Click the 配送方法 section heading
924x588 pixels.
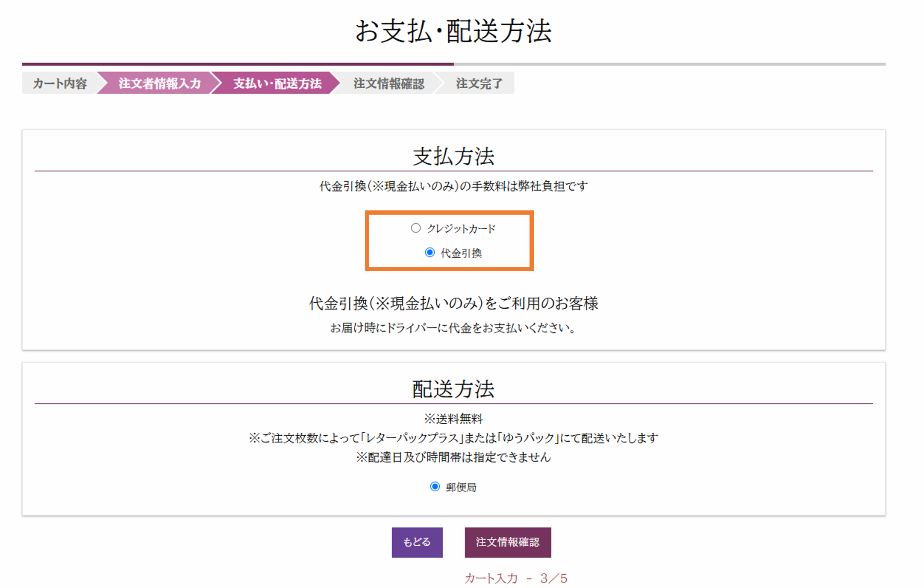[x=453, y=389]
